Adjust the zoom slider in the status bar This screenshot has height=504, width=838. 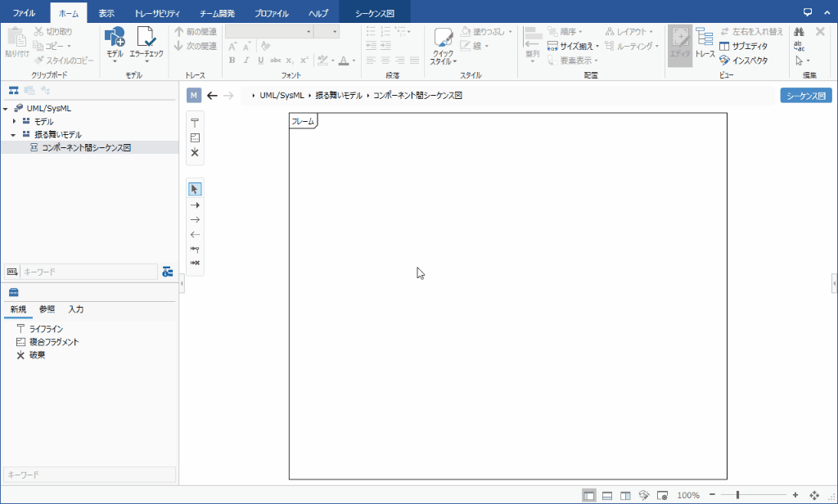tap(738, 495)
